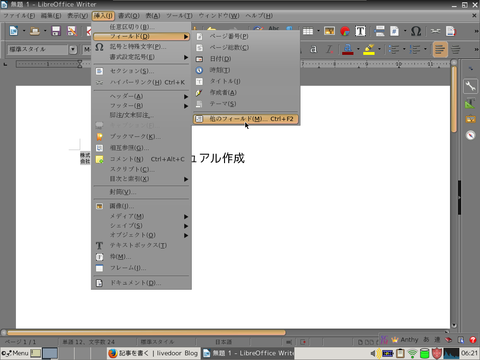This screenshot has height=360, width=480.
Task: Click the Insert Page Break toolbar icon
Action: [379, 31]
